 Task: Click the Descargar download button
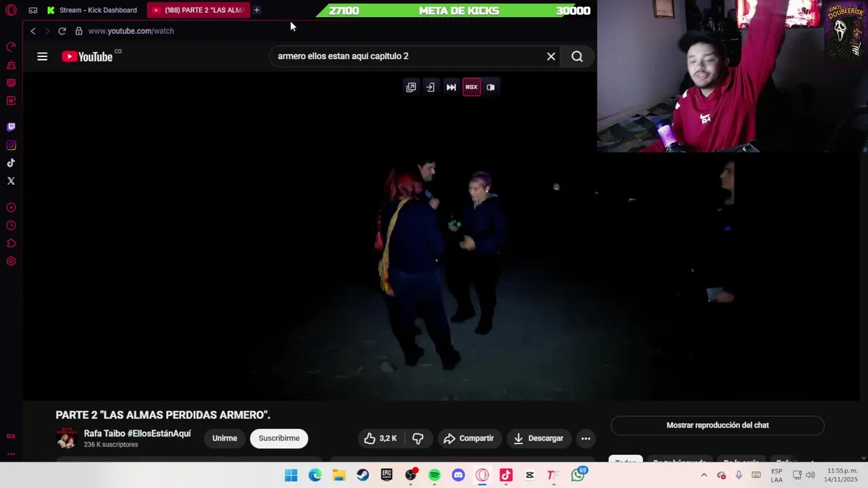click(x=538, y=439)
